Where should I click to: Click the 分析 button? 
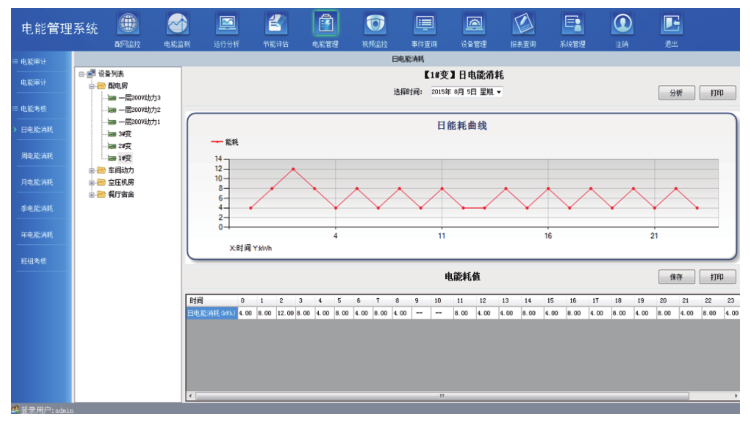click(676, 92)
